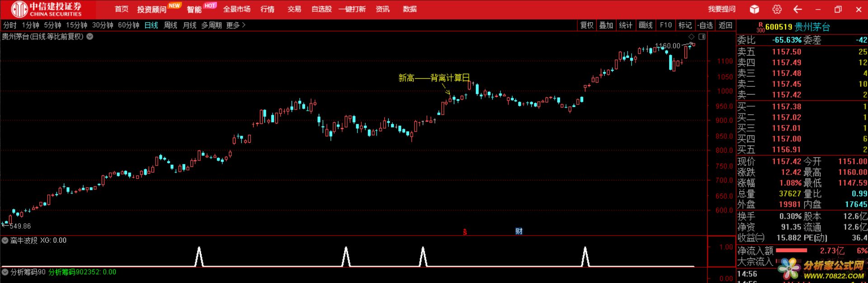Switch to 15分钟 period tab

[76, 25]
